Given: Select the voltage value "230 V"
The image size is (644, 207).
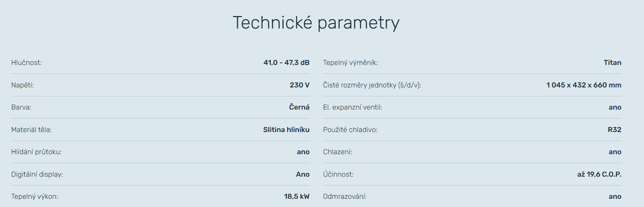Looking at the screenshot, I should (299, 85).
